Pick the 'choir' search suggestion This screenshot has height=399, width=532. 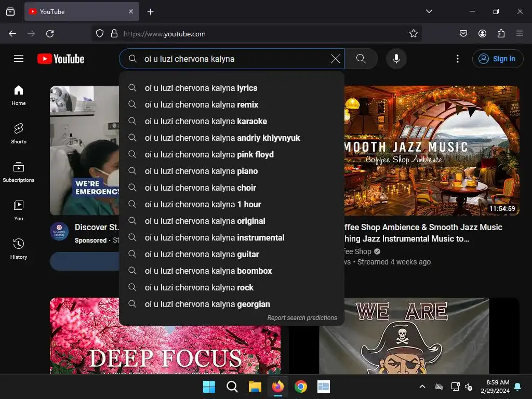[232, 188]
